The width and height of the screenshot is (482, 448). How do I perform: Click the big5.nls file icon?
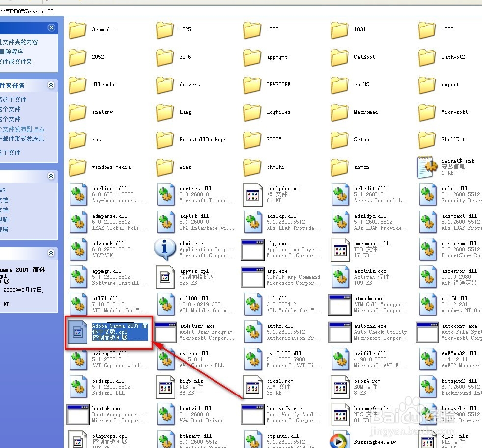tap(165, 387)
